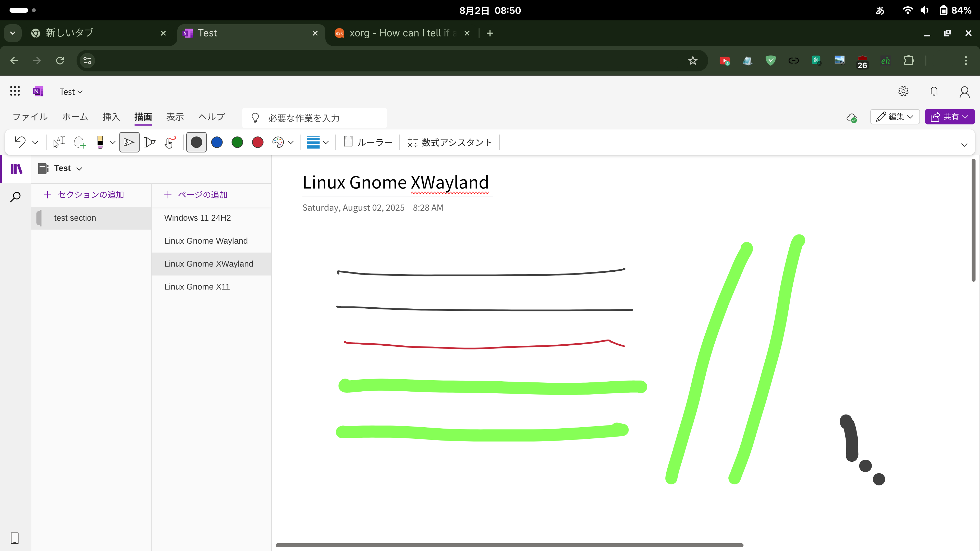This screenshot has width=980, height=551.
Task: Open the color palette picker icon
Action: (278, 142)
